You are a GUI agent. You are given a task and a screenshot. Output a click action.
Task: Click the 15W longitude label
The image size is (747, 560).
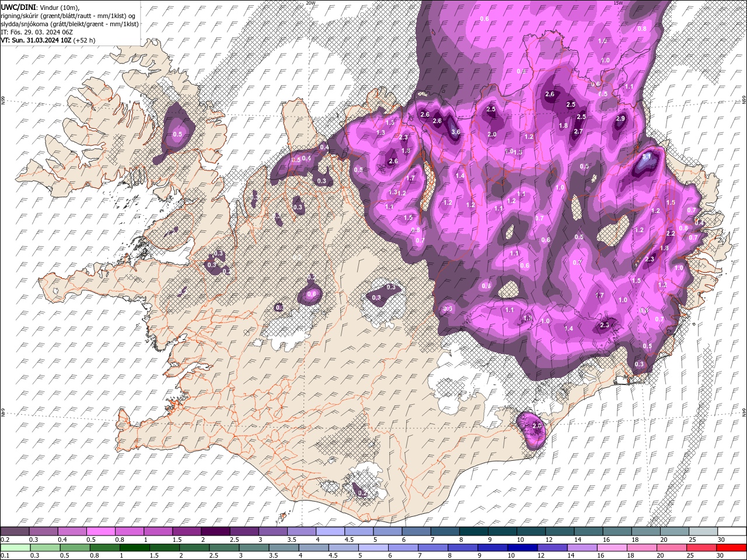(618, 3)
